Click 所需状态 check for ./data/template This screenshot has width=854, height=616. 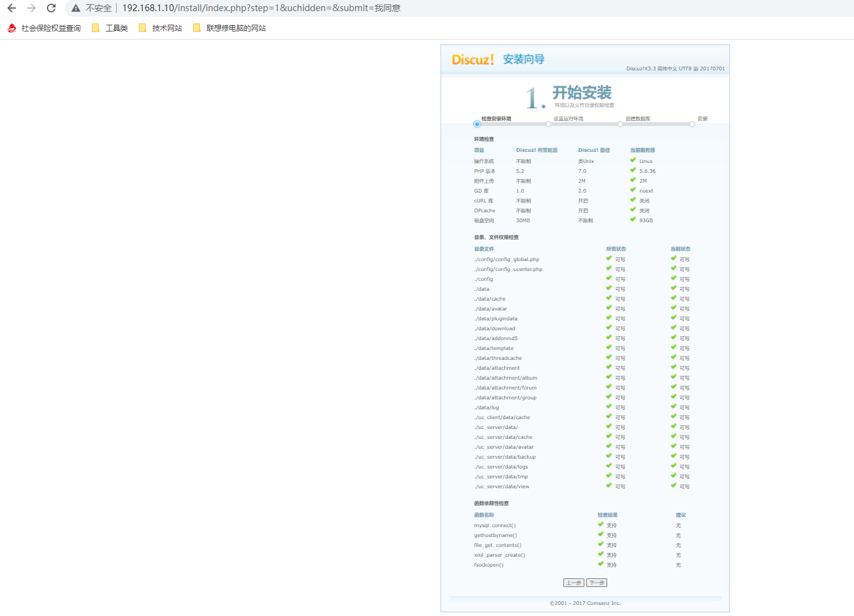[x=608, y=347]
